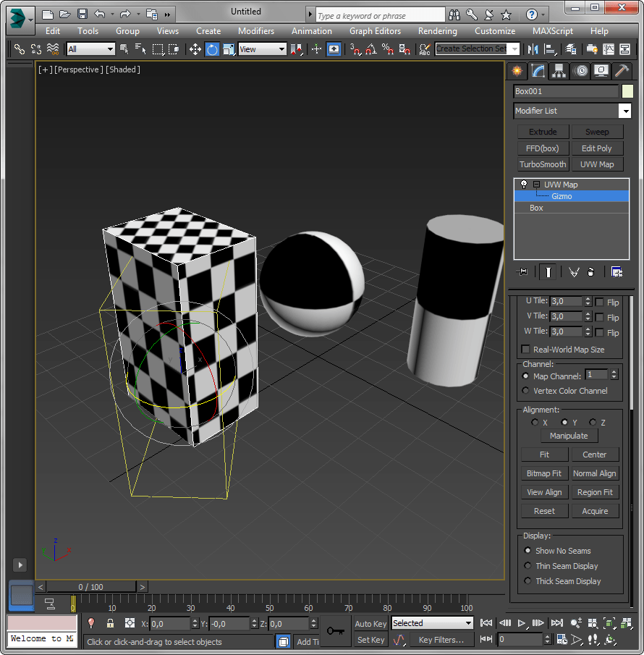Open the Create command panel tab

[x=516, y=70]
